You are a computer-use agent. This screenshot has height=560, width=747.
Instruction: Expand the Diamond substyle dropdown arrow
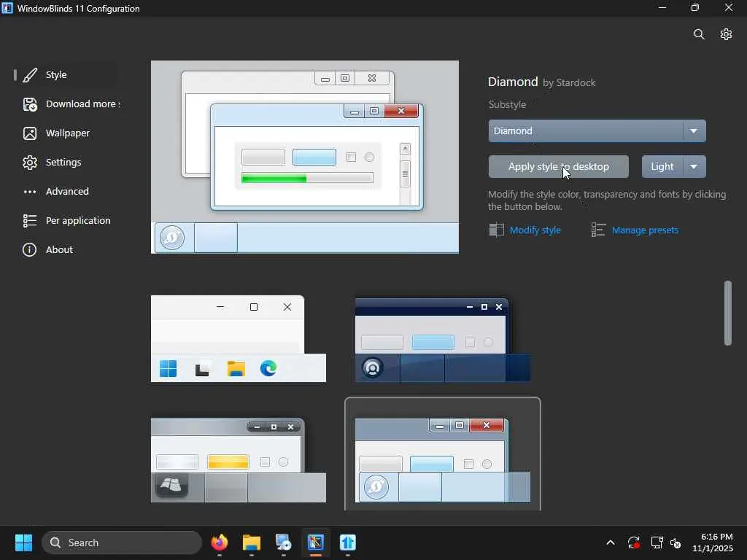coord(694,131)
